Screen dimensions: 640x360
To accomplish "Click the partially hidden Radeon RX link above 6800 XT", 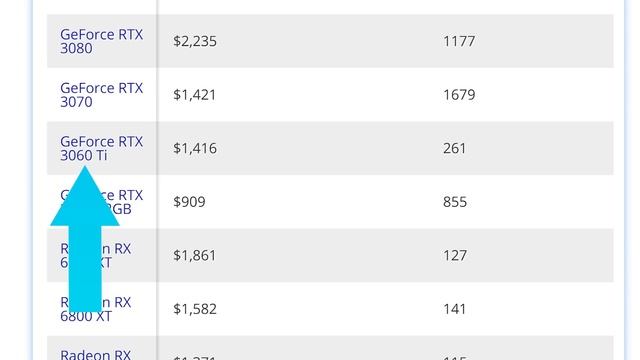I will coord(96,256).
